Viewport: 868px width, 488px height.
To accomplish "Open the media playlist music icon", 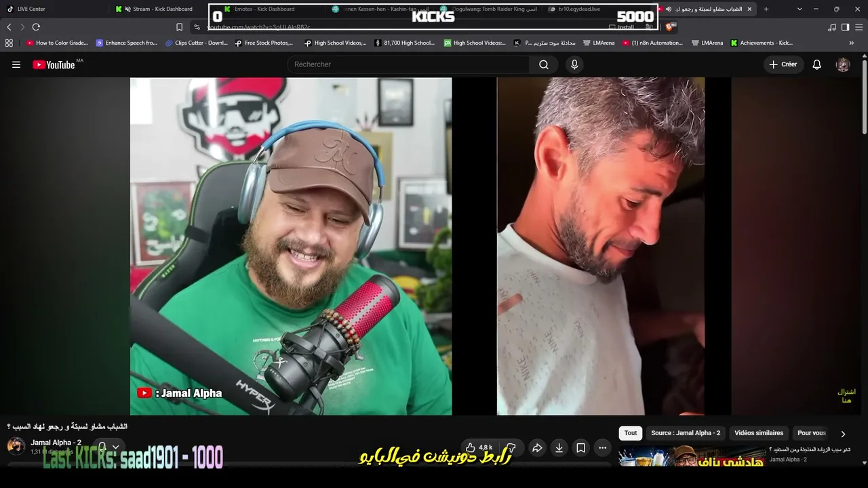I will point(832,27).
